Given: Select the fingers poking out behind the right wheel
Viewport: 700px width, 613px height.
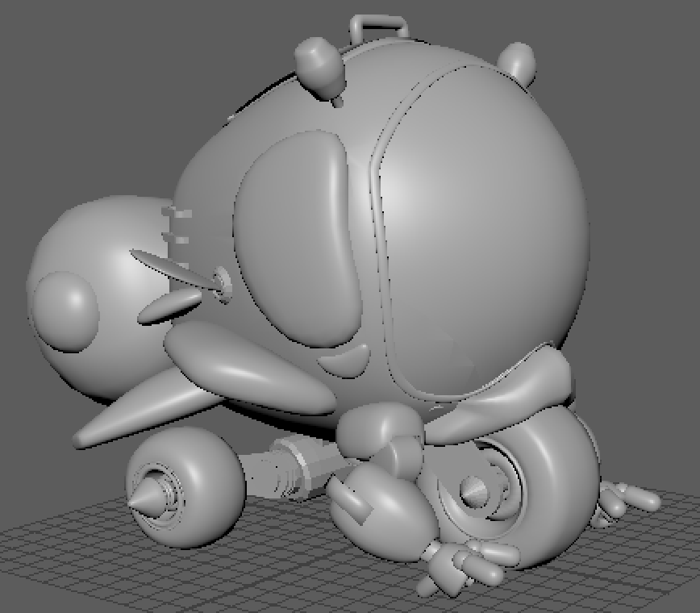Looking at the screenshot, I should (627, 502).
